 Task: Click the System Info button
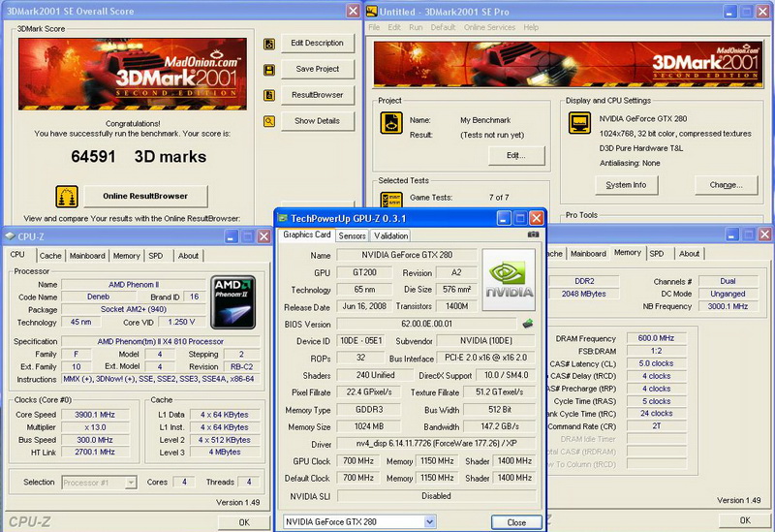[626, 185]
